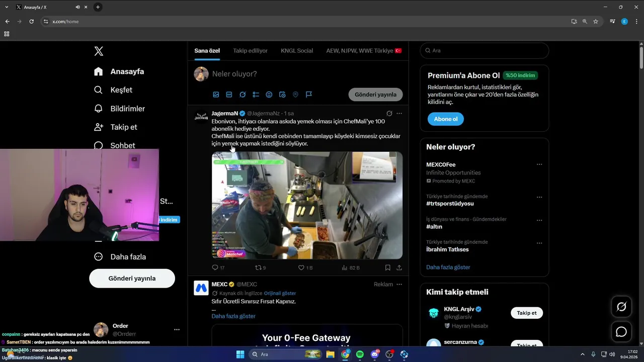This screenshot has height=362, width=644.
Task: Click the flag icon in composer
Action: [x=309, y=95]
